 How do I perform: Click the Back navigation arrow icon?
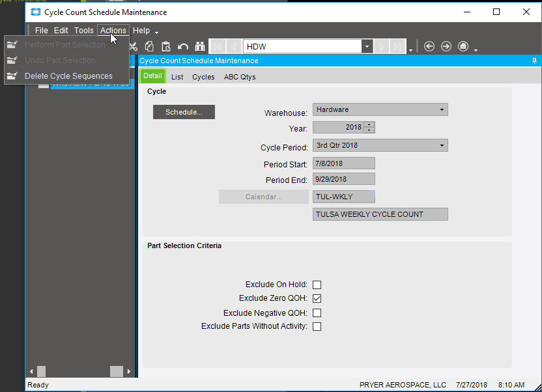(429, 46)
